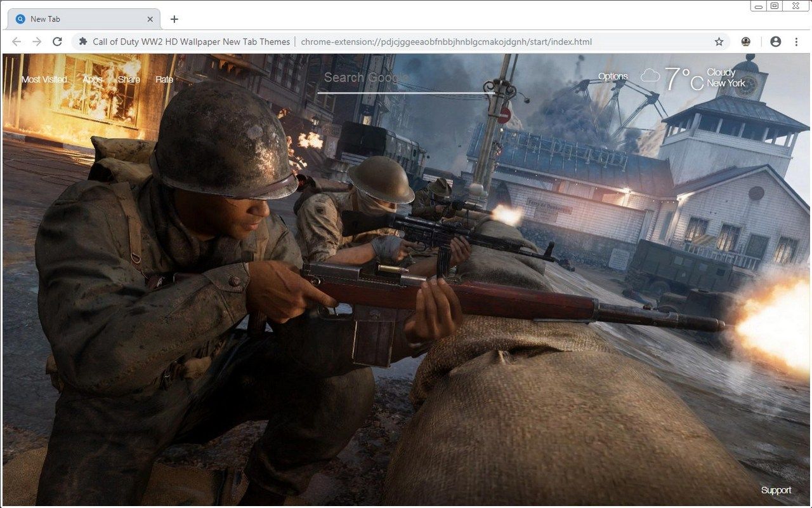Screen dimensions: 812x508
Task: Click the Share link
Action: pyautogui.click(x=128, y=79)
